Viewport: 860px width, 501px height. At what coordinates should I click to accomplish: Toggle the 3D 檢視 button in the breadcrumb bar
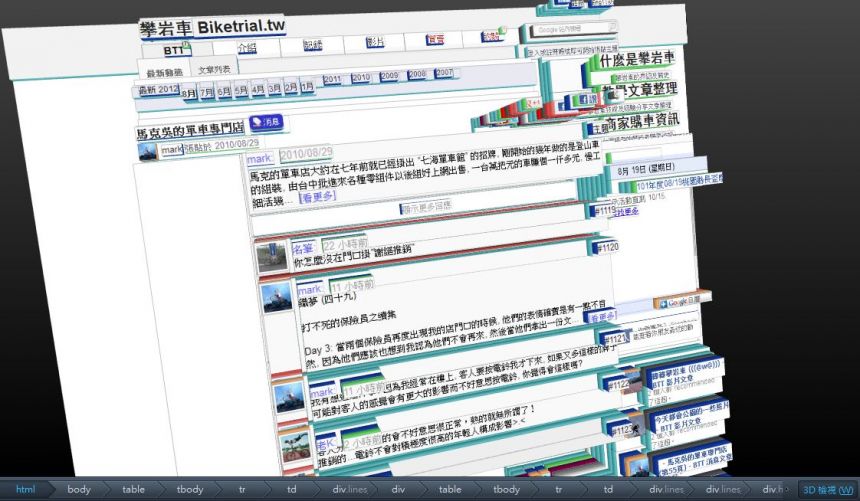pos(828,490)
